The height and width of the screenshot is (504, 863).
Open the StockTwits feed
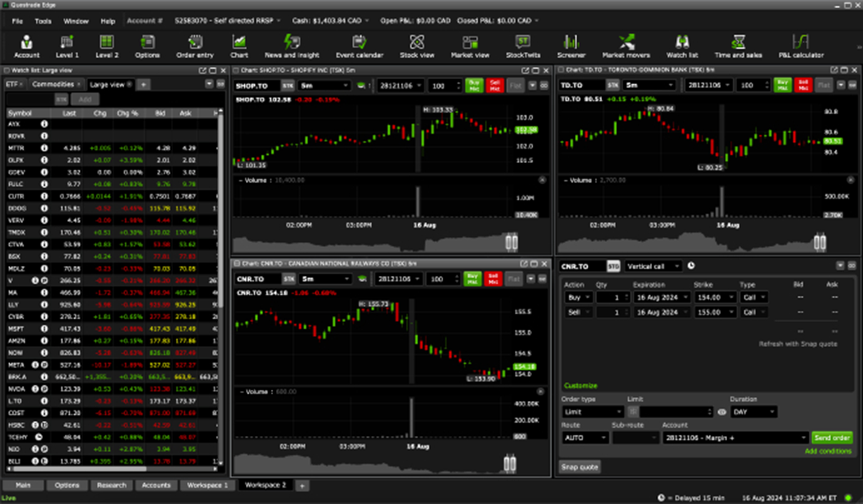pos(523,46)
